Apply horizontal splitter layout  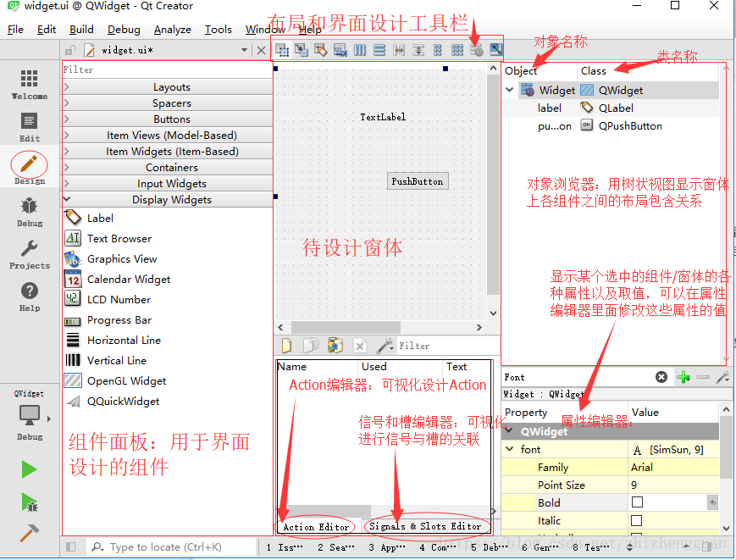point(399,50)
